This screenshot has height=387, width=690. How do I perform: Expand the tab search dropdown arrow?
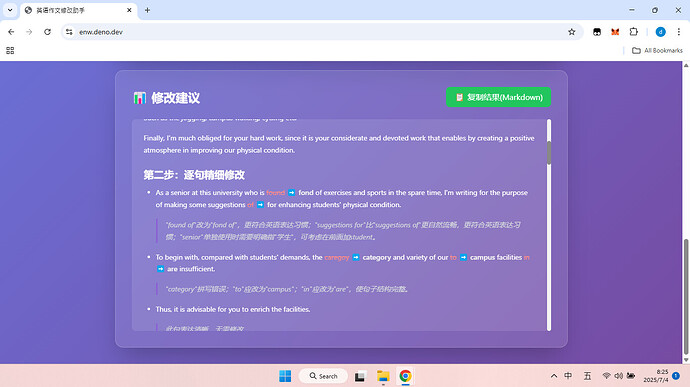10,10
